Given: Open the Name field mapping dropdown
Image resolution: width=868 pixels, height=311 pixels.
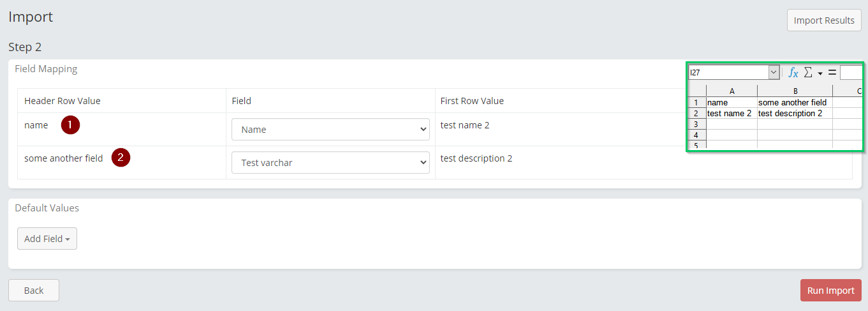Looking at the screenshot, I should click(x=330, y=130).
